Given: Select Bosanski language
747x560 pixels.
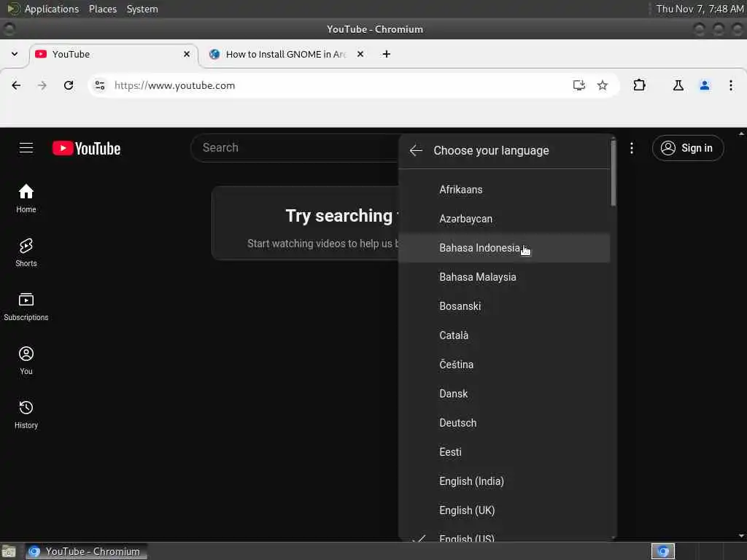Looking at the screenshot, I should tap(505, 306).
